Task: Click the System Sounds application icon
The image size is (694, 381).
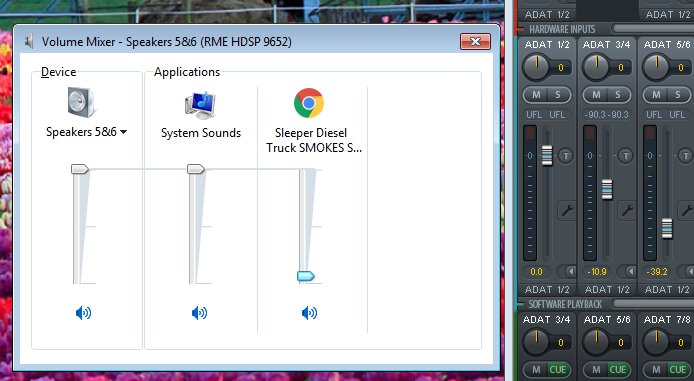Action: [200, 104]
